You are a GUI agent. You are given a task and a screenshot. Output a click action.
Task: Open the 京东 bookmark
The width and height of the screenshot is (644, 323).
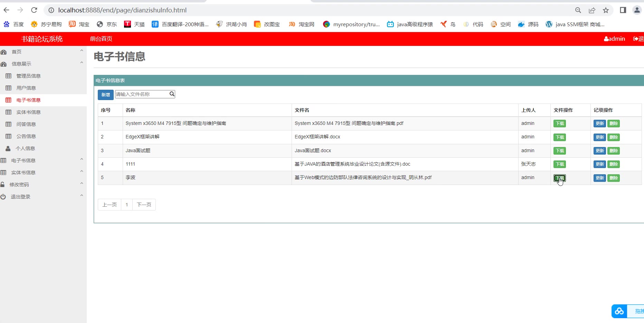(x=106, y=24)
